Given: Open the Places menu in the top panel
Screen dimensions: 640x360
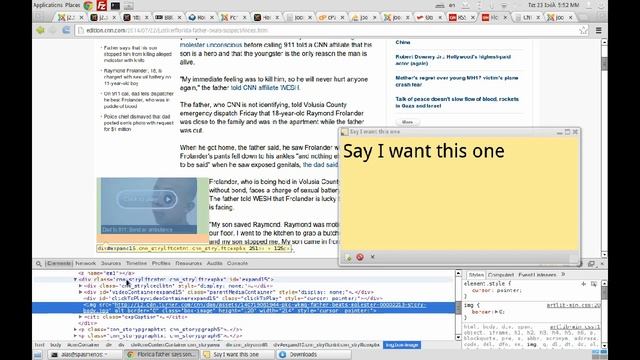Looking at the screenshot, I should point(73,5).
